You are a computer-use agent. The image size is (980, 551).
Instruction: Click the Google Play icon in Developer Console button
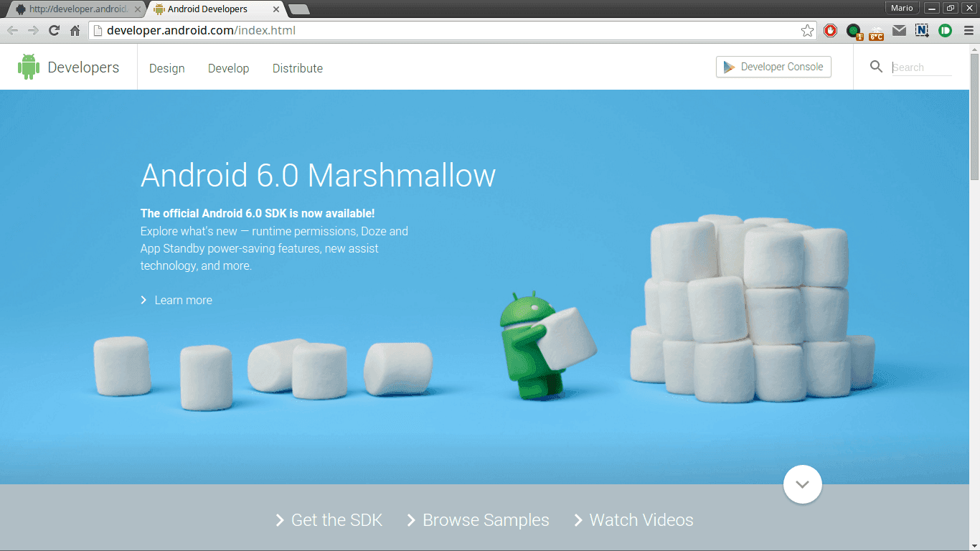(729, 67)
